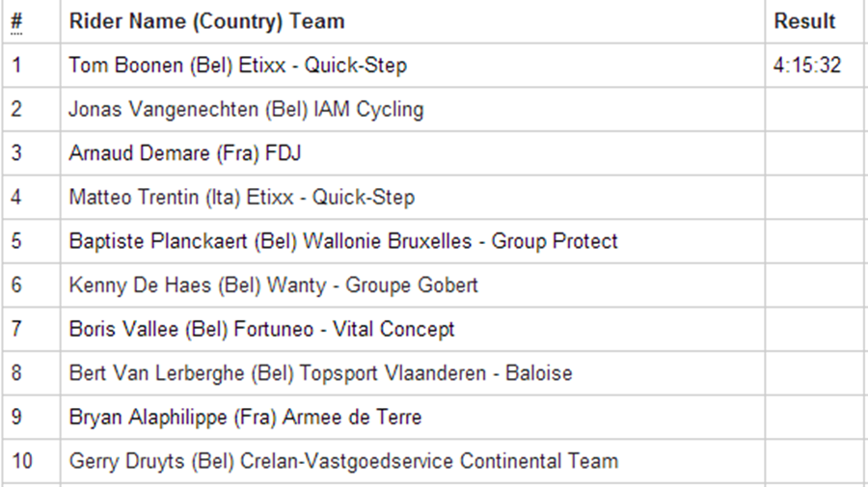
Task: Select the Tom Boonen rider entry
Action: coord(237,66)
